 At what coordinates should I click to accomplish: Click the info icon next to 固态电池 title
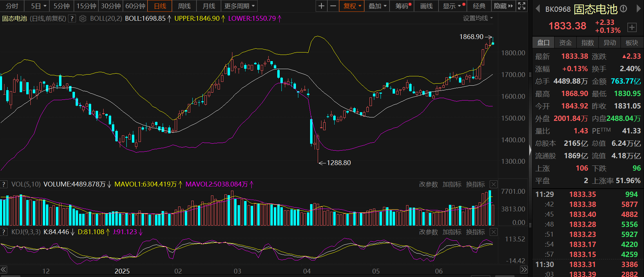[x=623, y=9]
